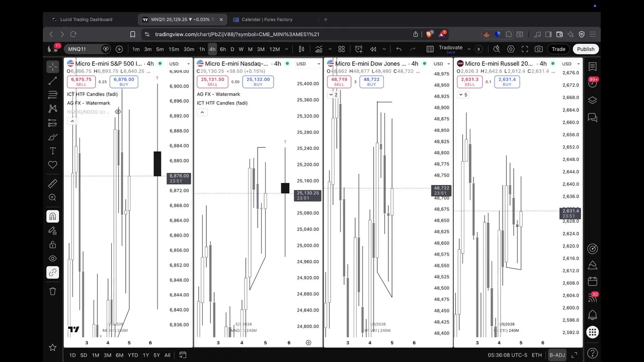The height and width of the screenshot is (362, 644).
Task: Click the Publish button
Action: click(x=586, y=49)
